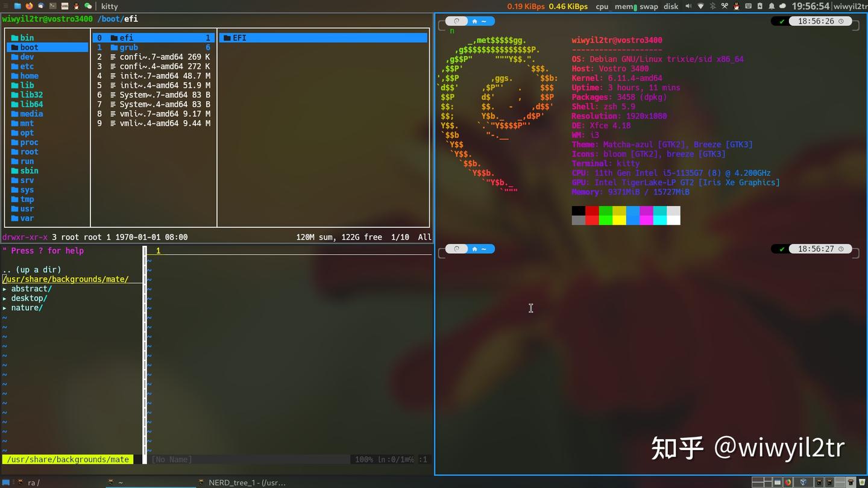Click the battery indicator in the system tray
The image size is (868, 488).
(759, 5)
